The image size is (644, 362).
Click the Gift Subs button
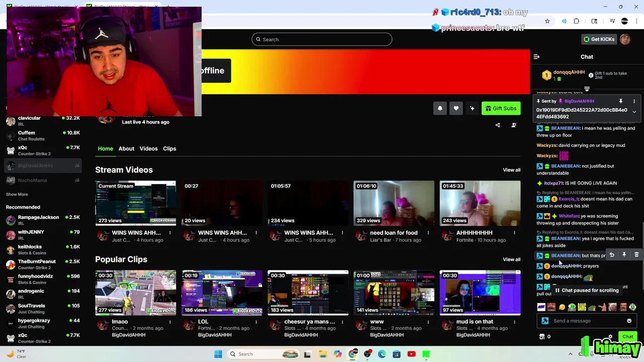click(501, 108)
